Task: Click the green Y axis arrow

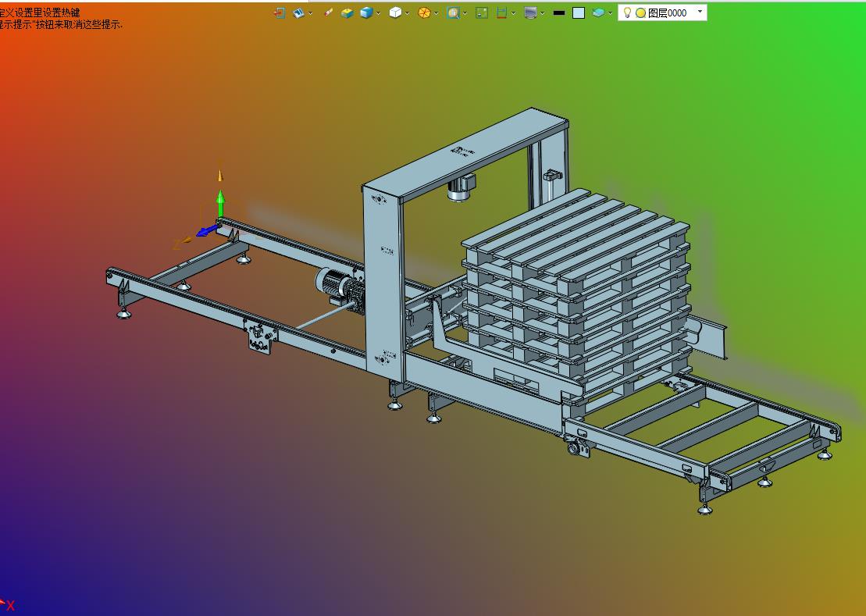Action: coord(220,203)
